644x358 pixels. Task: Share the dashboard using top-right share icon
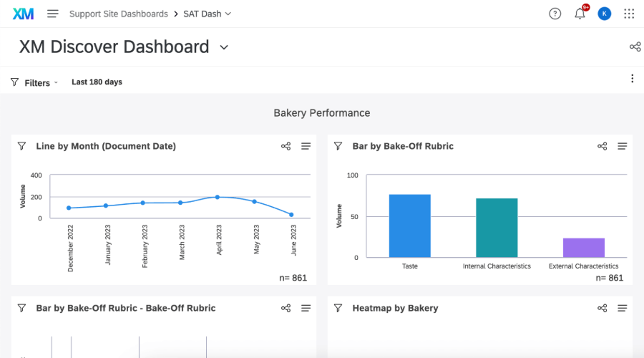point(635,47)
